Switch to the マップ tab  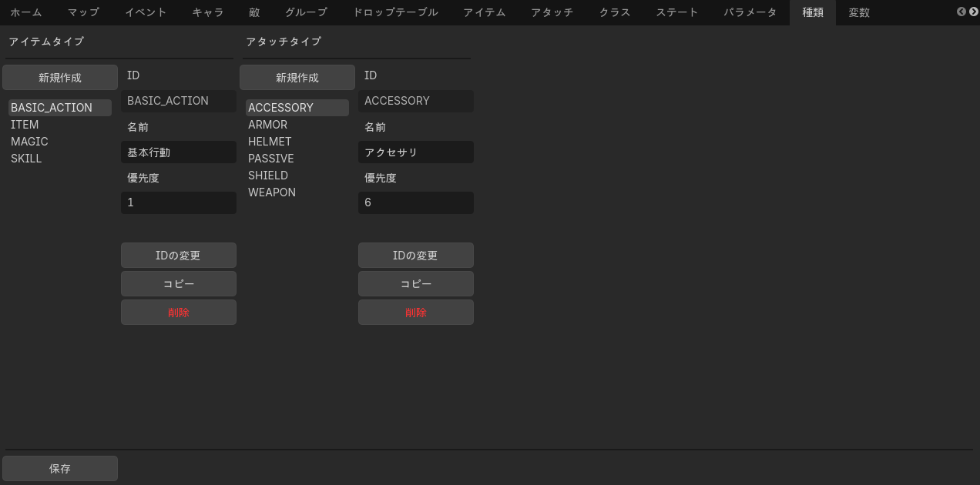pos(83,12)
